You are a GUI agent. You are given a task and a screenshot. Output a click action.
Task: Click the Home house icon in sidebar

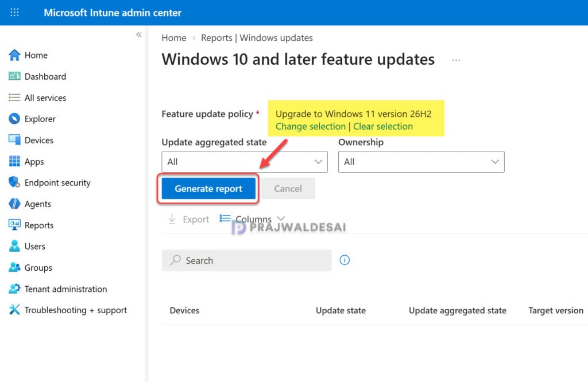[x=14, y=55]
